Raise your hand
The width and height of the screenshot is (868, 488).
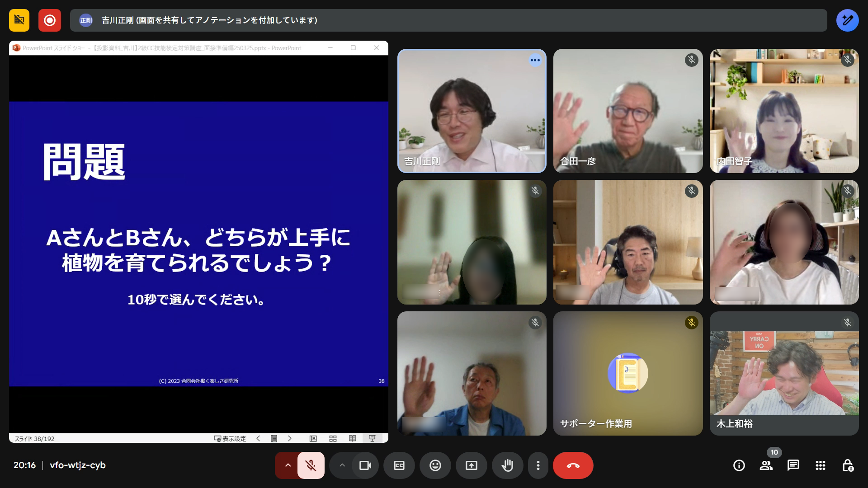click(507, 465)
